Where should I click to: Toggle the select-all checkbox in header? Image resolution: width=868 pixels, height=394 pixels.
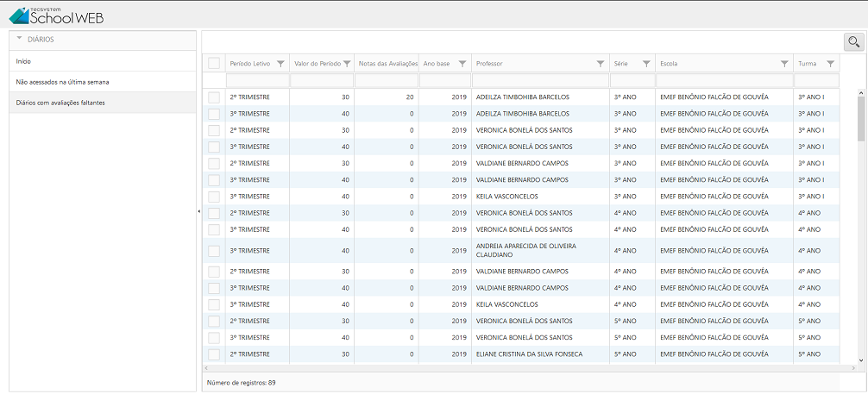pyautogui.click(x=214, y=63)
